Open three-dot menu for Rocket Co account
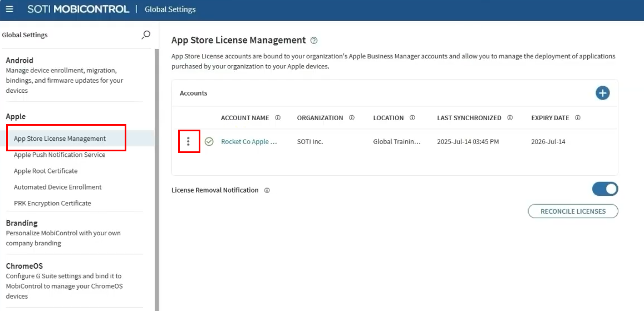644x311 pixels. click(189, 141)
